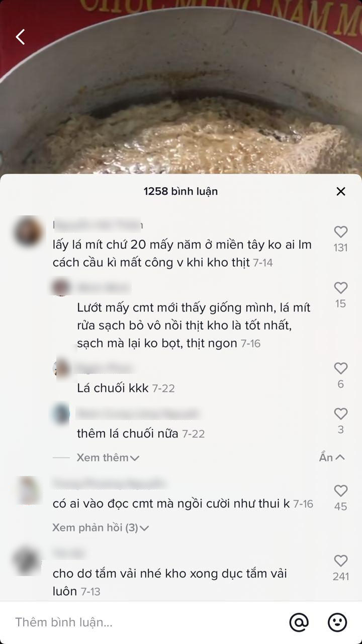362x644 pixels.
Task: Close the comments panel with X
Action: pos(341,191)
